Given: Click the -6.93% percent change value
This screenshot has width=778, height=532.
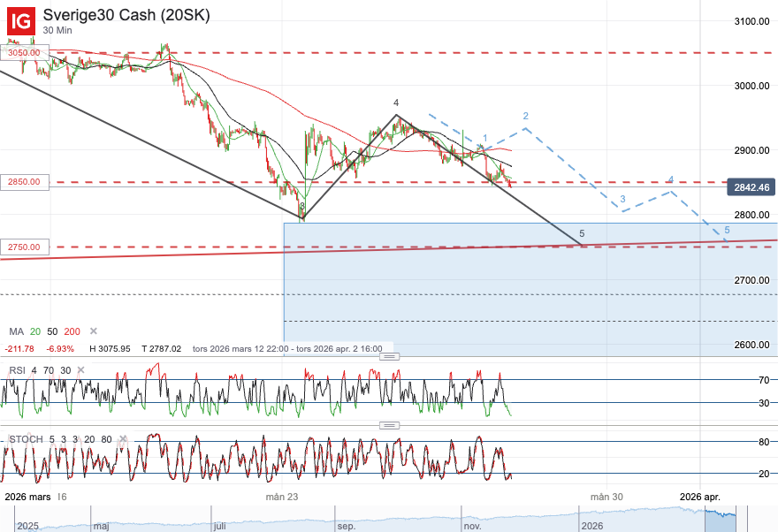Looking at the screenshot, I should [x=60, y=348].
